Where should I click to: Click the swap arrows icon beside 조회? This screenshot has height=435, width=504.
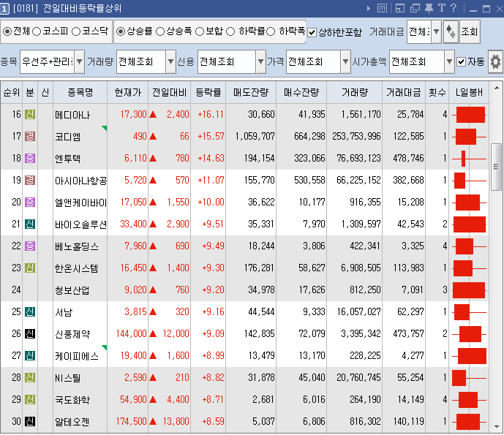pos(450,31)
